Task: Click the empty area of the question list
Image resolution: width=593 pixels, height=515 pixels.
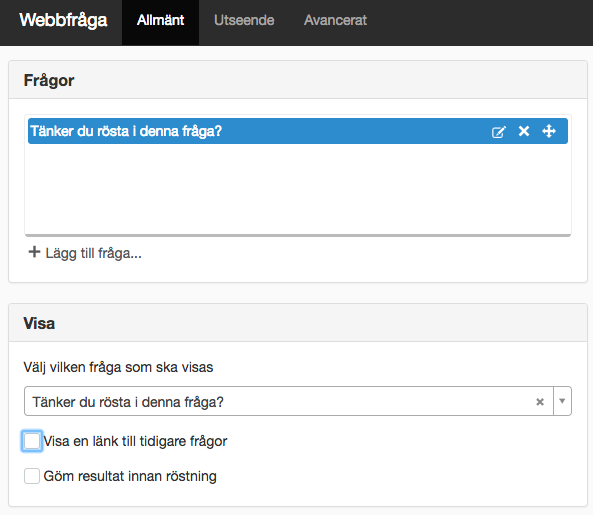Action: pos(298,189)
